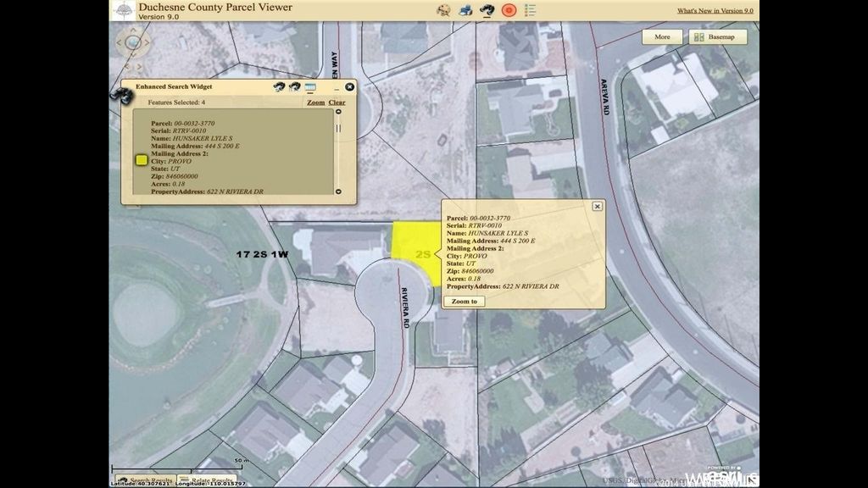Click the print map icon

point(465,10)
